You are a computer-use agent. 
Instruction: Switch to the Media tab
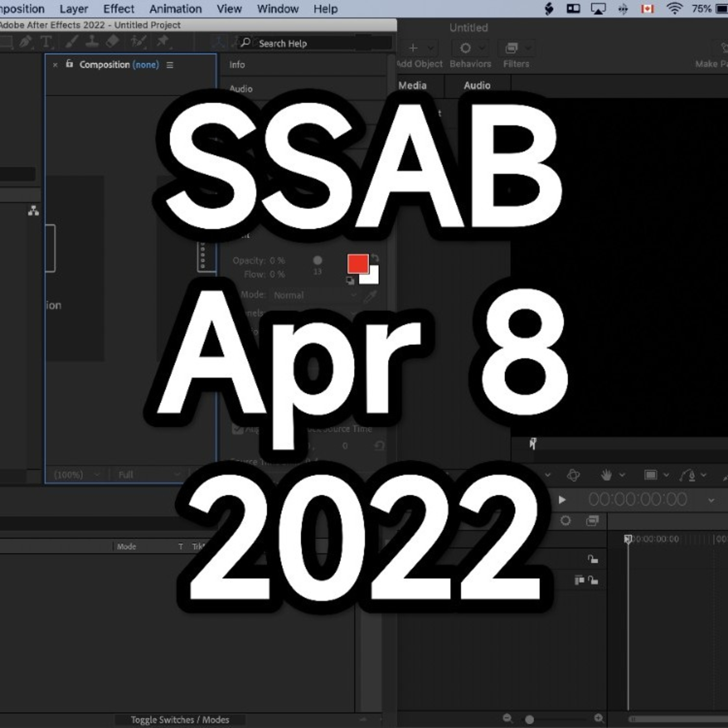[412, 85]
